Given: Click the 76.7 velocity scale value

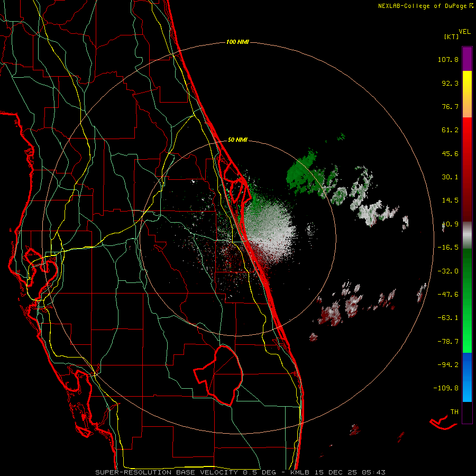Looking at the screenshot, I should (x=450, y=106).
